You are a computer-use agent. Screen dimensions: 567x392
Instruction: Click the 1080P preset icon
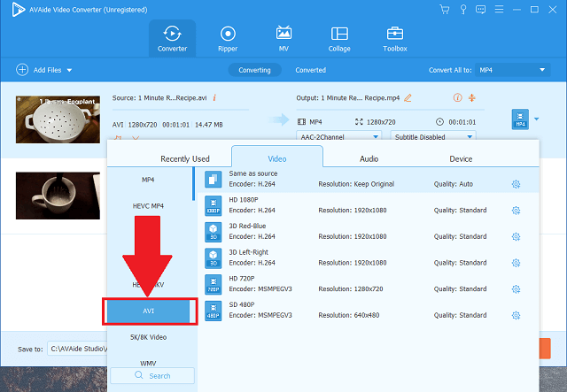[214, 205]
